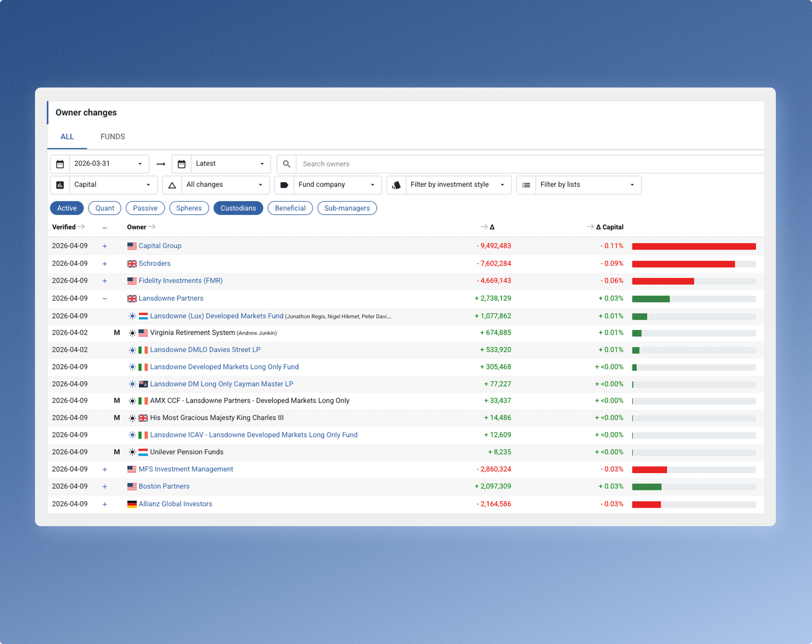The image size is (812, 644).
Task: Click the Verified column header
Action: (64, 227)
